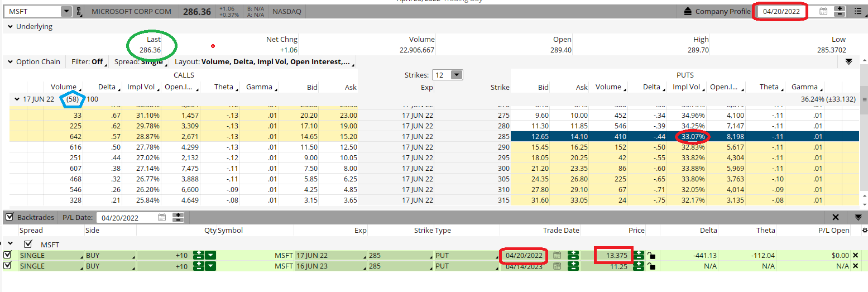Click the Option Chain collapse arrow at far right

pyautogui.click(x=849, y=61)
